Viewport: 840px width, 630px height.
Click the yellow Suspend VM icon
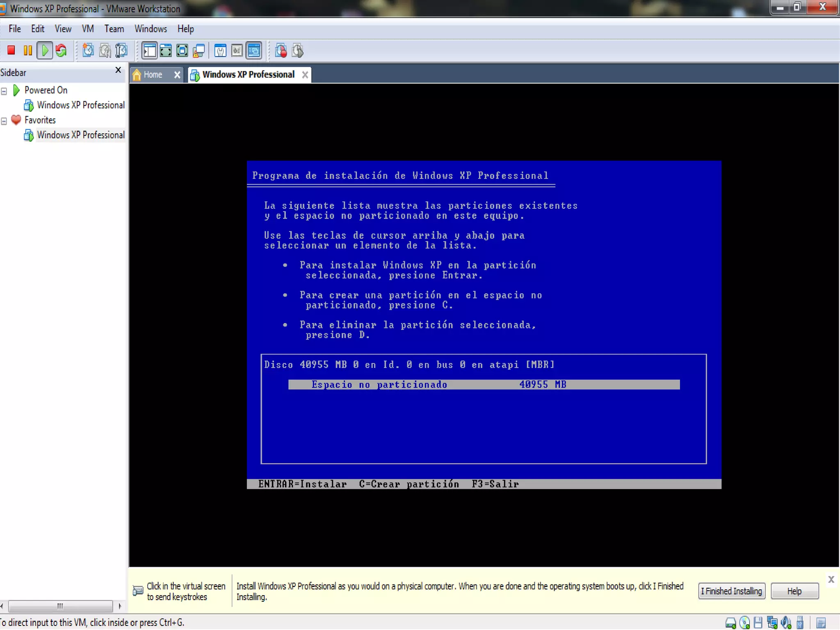pos(28,50)
